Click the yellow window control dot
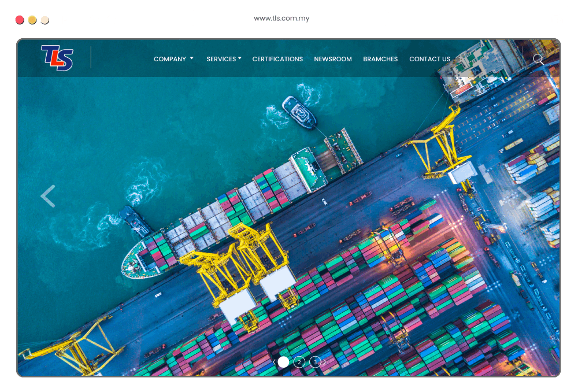 [32, 20]
